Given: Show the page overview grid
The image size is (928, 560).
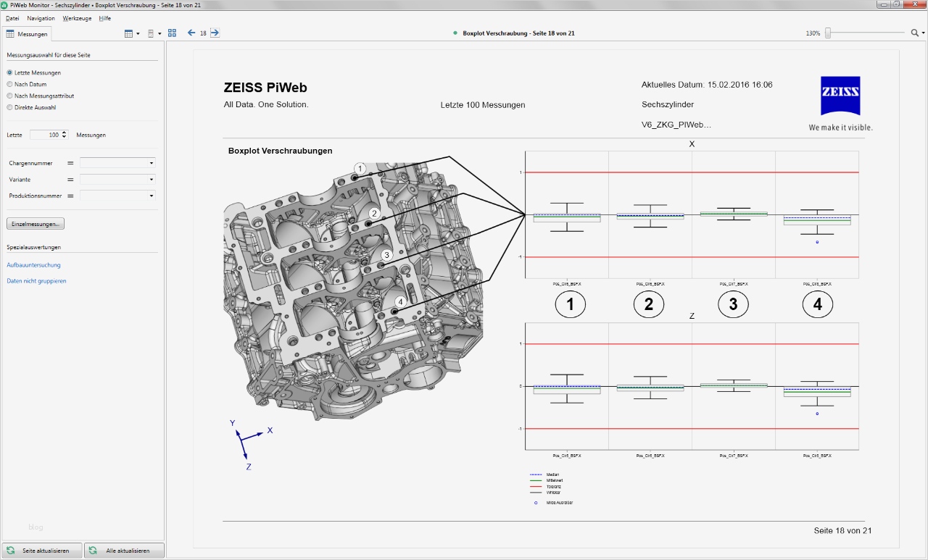Looking at the screenshot, I should click(172, 33).
